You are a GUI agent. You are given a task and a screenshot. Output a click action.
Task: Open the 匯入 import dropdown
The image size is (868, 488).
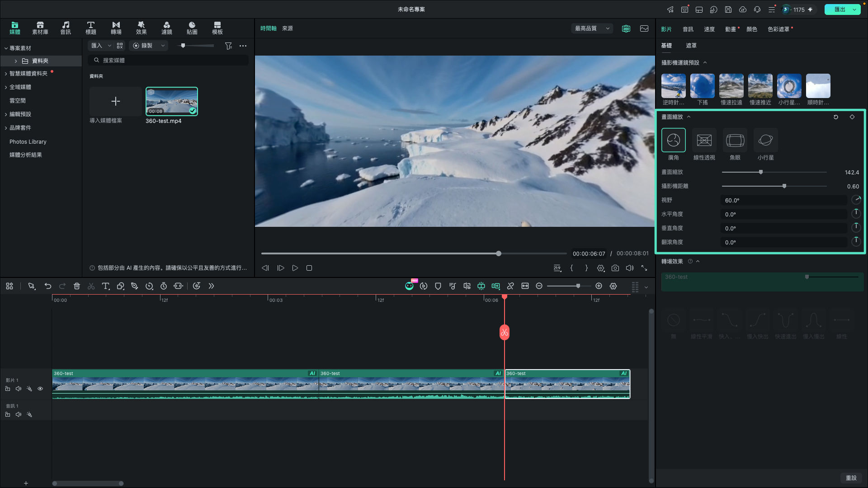pos(101,46)
